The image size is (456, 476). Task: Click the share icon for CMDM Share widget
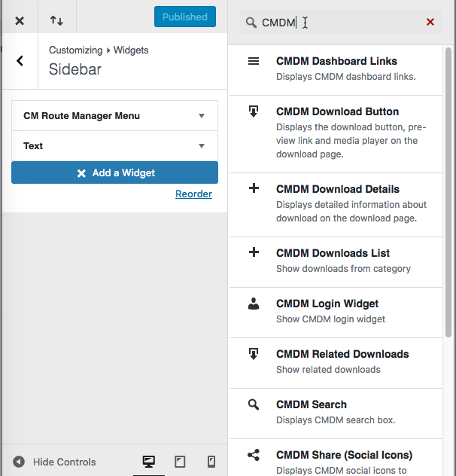(x=254, y=455)
